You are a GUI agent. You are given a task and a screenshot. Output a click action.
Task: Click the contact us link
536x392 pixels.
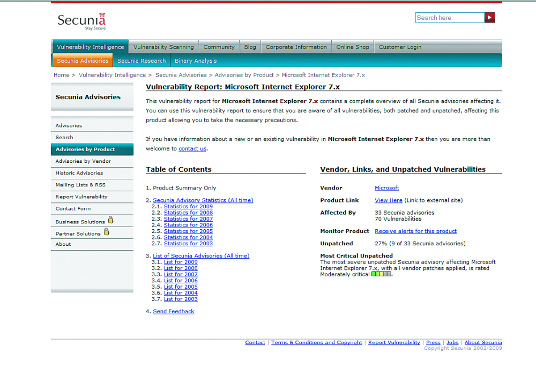pos(192,149)
